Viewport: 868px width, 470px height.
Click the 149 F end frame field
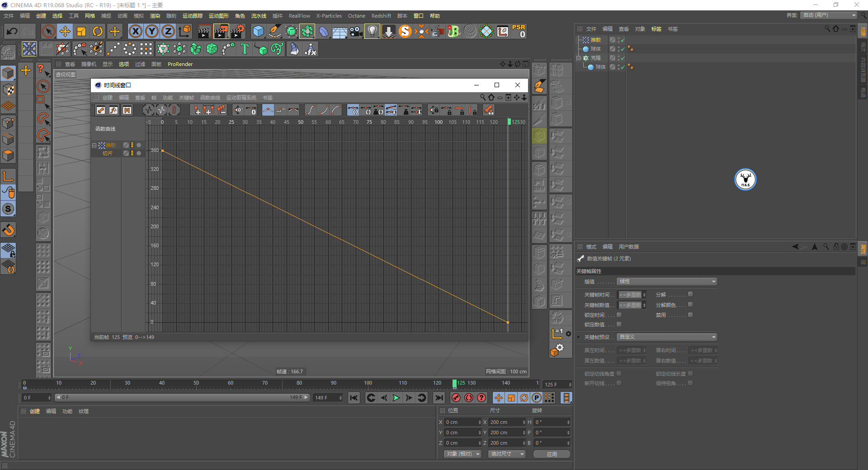point(328,398)
